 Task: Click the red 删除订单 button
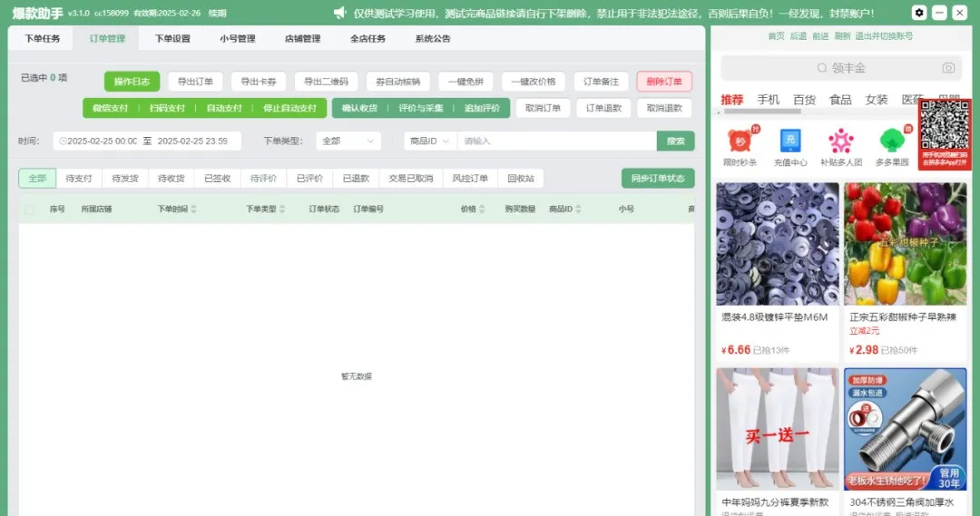coord(663,82)
